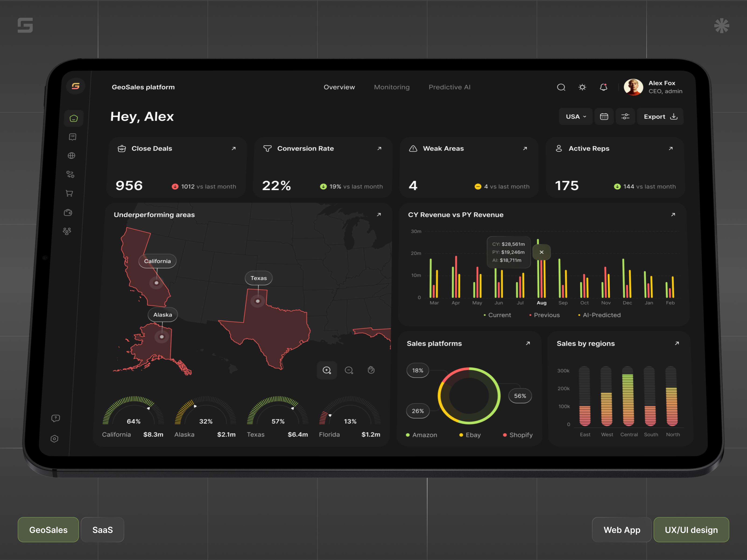Open the filter sliders control next to Export
The width and height of the screenshot is (747, 560).
[625, 116]
